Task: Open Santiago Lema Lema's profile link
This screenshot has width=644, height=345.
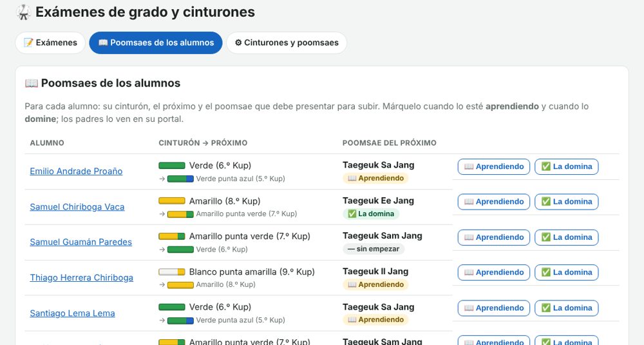Action: tap(72, 313)
